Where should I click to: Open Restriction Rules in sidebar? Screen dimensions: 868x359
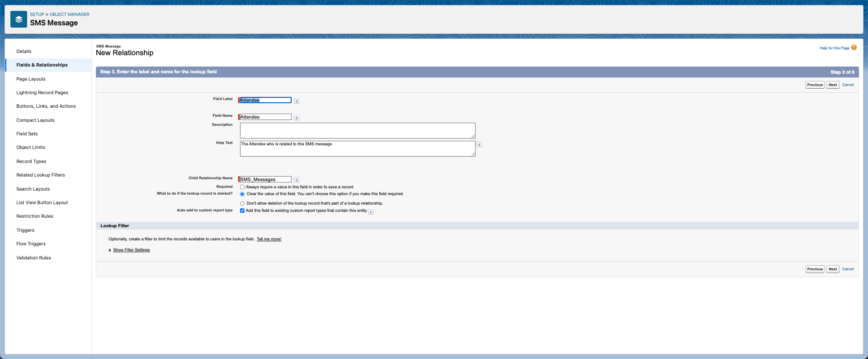(x=35, y=216)
